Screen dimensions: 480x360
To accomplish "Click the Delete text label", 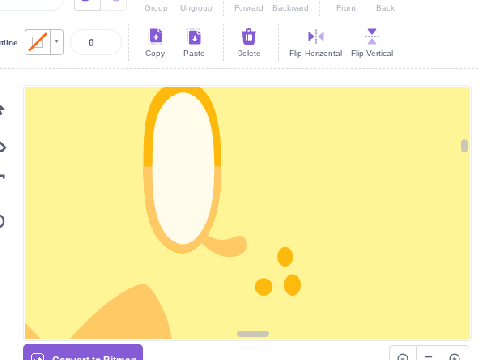I will [249, 53].
